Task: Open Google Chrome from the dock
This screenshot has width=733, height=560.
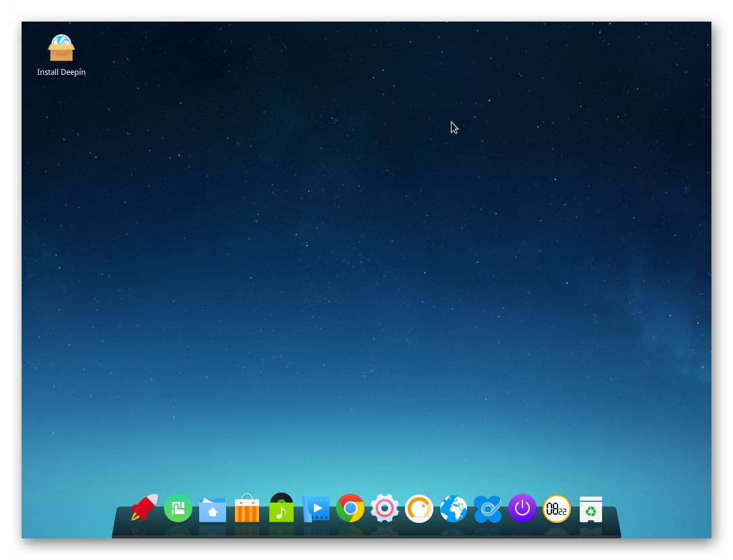Action: 350,508
